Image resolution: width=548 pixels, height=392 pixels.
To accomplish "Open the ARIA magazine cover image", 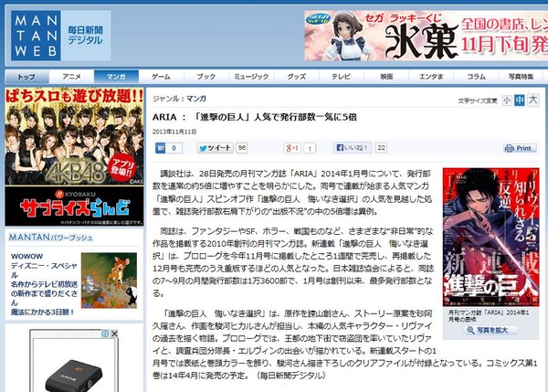I will (x=490, y=237).
